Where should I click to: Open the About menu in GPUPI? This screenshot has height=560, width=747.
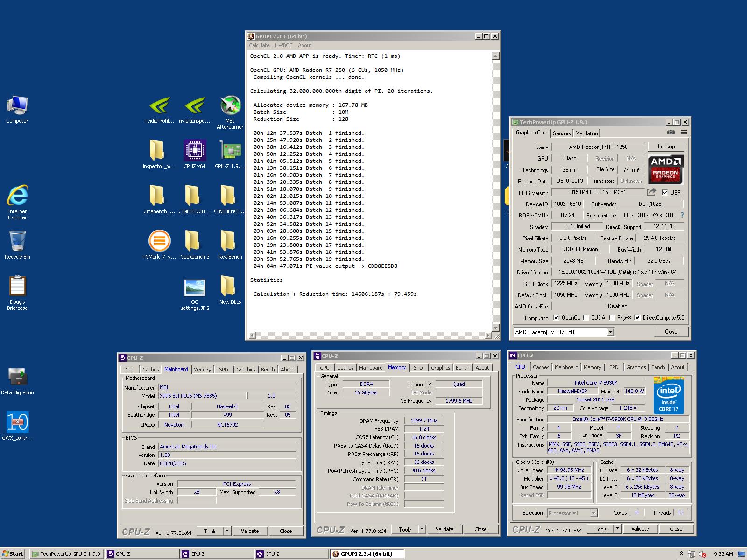(304, 45)
